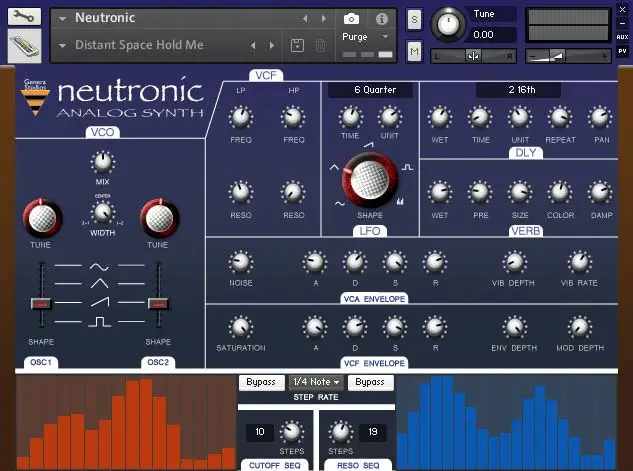Click the LP FREQ knob
The width and height of the screenshot is (633, 471).
click(241, 118)
